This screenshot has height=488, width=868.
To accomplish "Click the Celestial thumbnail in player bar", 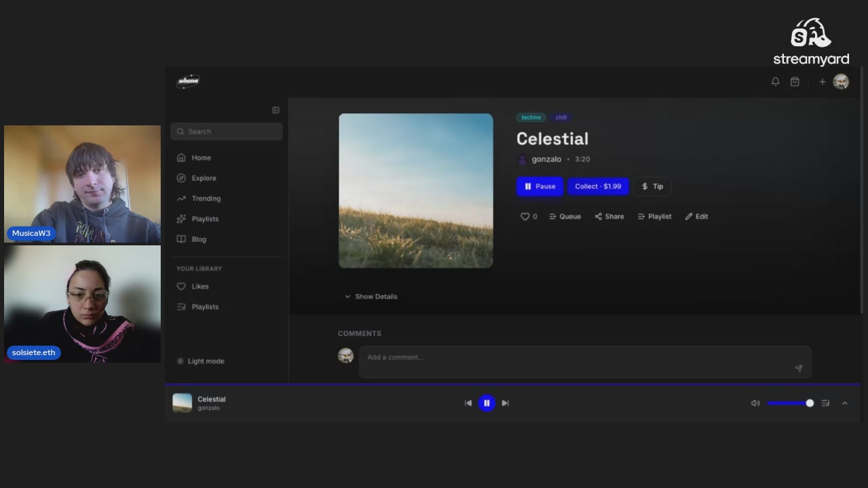I will click(182, 403).
